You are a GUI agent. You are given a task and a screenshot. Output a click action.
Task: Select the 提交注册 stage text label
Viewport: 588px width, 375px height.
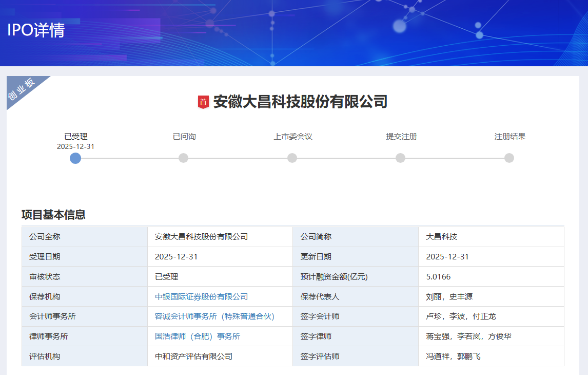pyautogui.click(x=401, y=137)
